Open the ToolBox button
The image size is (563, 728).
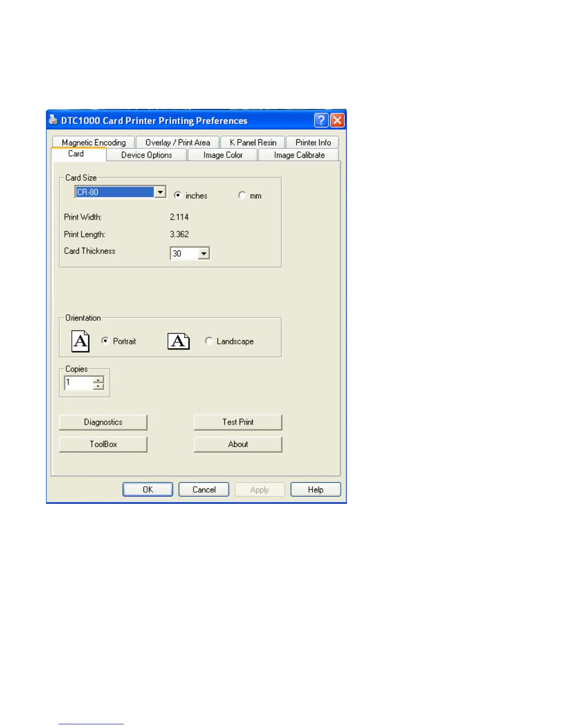(x=103, y=444)
